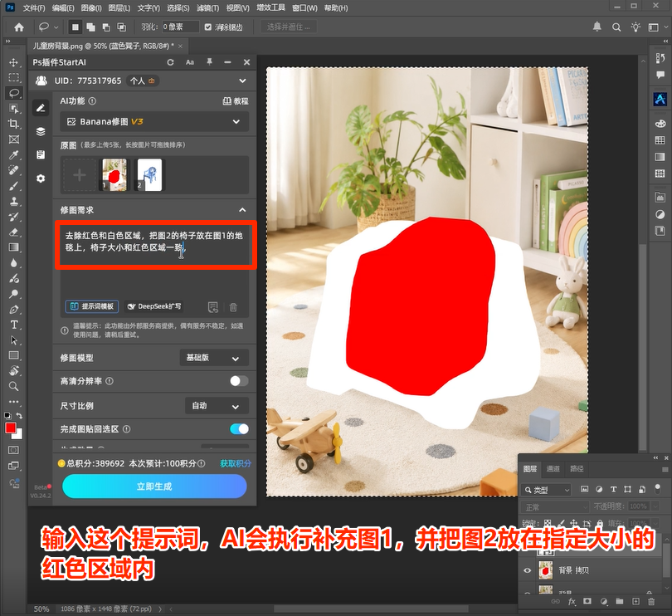Screen dimensions: 672x616
Task: Click the 选择并遮住 button
Action: click(x=289, y=27)
